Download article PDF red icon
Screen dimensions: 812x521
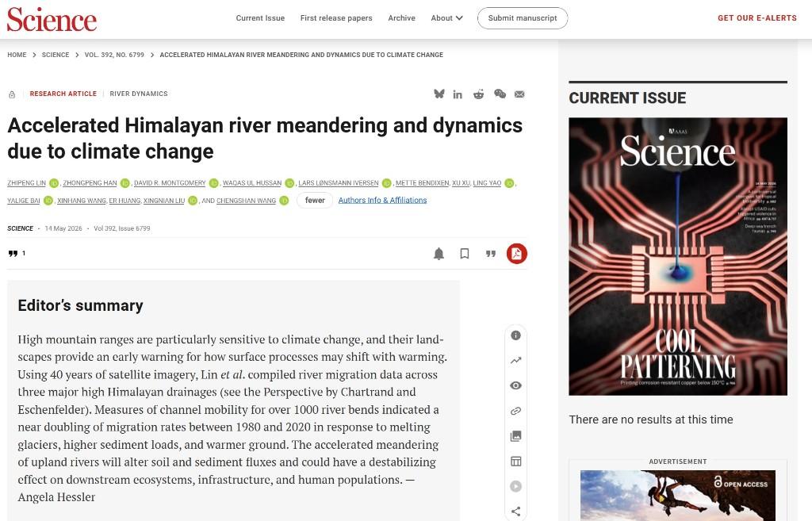pos(516,254)
